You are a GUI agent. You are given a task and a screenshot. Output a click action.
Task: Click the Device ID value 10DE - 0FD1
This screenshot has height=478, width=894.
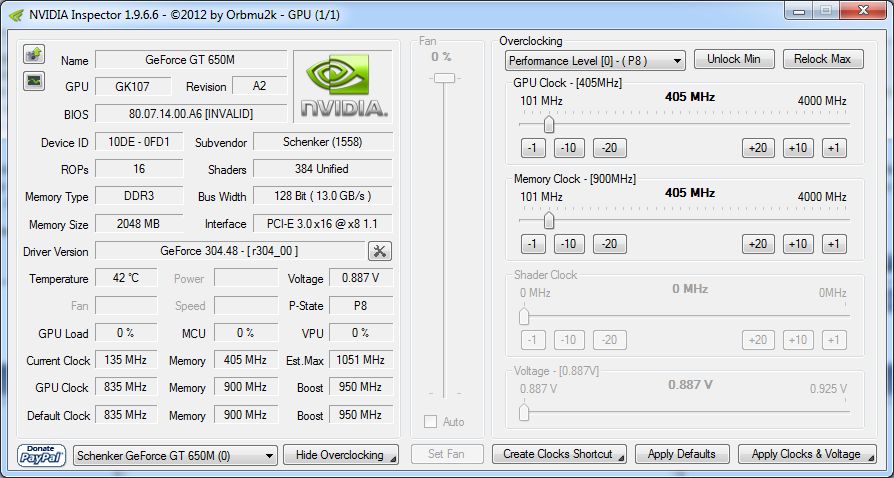click(x=139, y=141)
